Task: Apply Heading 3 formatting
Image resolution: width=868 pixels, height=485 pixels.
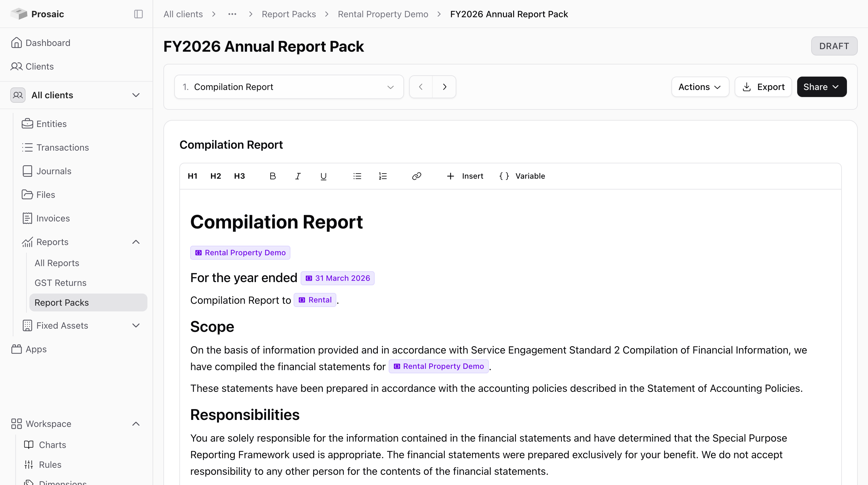Action: coord(239,176)
